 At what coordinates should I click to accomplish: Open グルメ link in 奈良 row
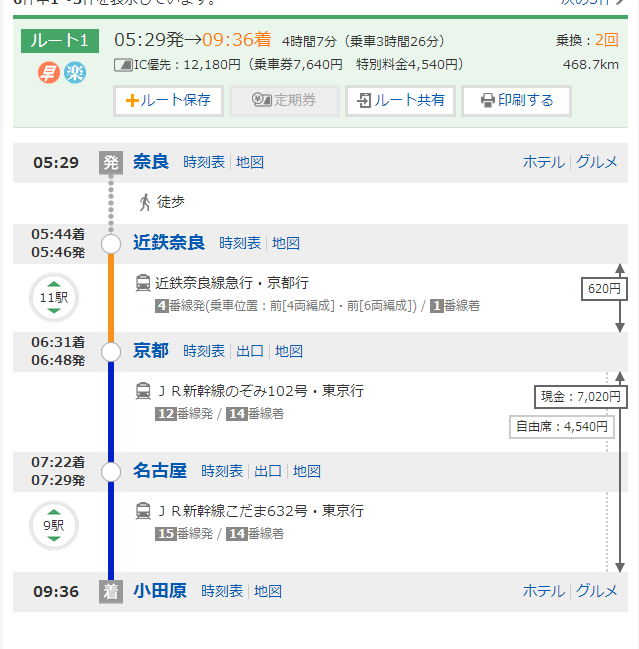coord(596,162)
